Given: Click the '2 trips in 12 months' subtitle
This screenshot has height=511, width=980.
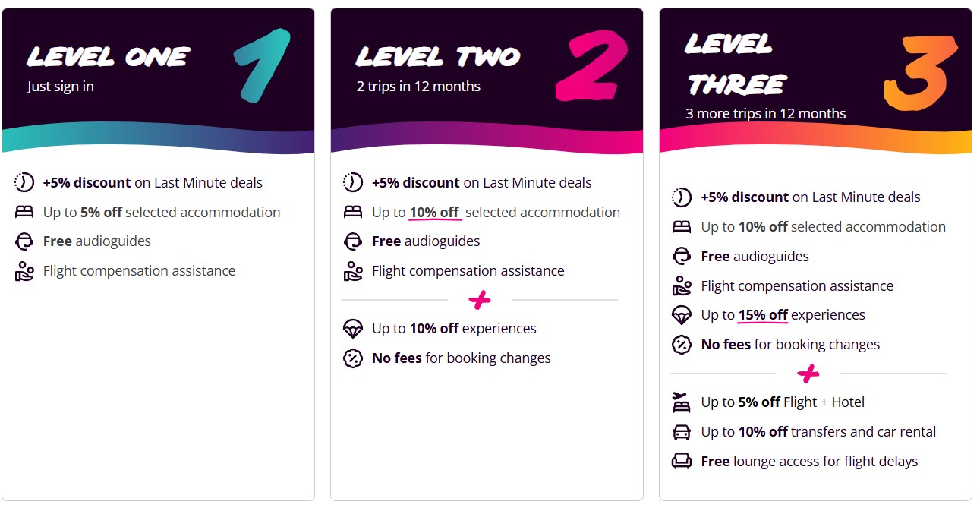Looking at the screenshot, I should coord(418,87).
